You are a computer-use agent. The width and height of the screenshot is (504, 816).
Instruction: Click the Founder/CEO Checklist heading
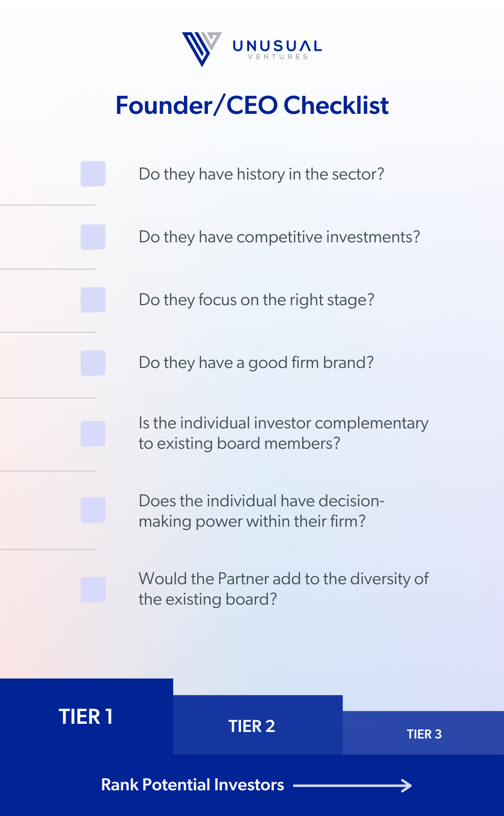(x=252, y=105)
